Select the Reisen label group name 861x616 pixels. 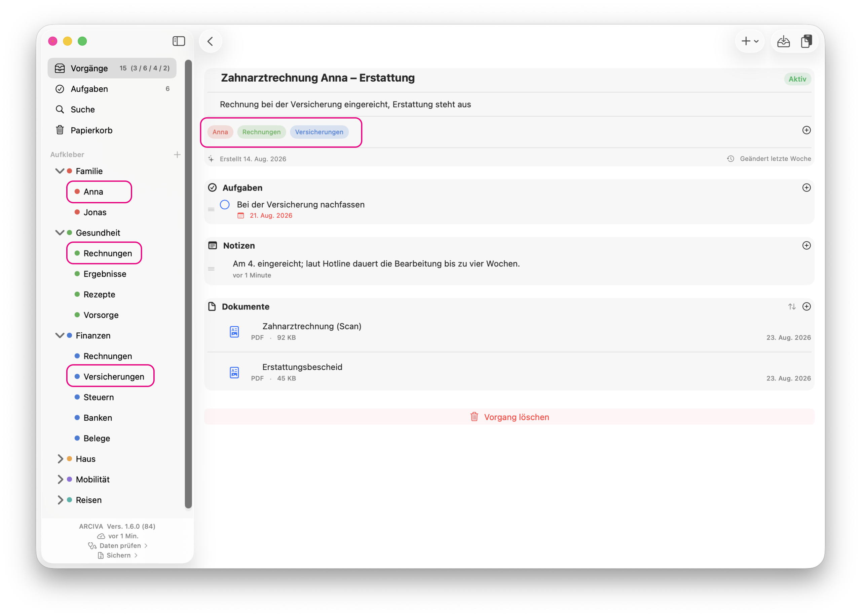tap(89, 499)
